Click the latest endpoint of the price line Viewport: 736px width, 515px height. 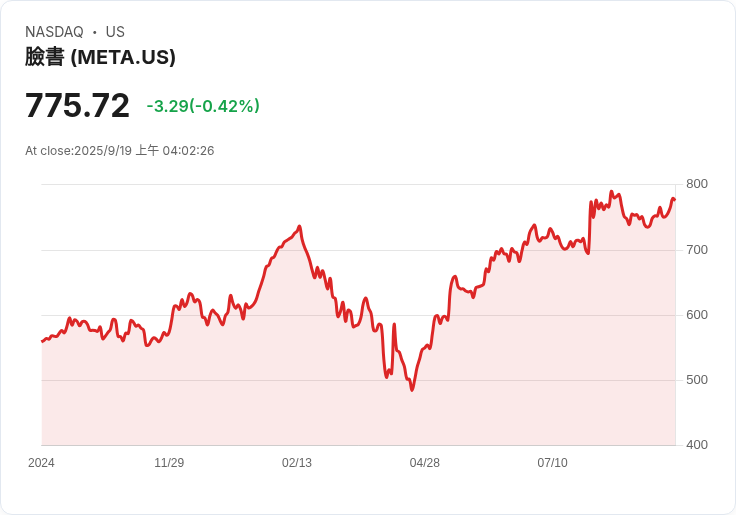pos(674,199)
